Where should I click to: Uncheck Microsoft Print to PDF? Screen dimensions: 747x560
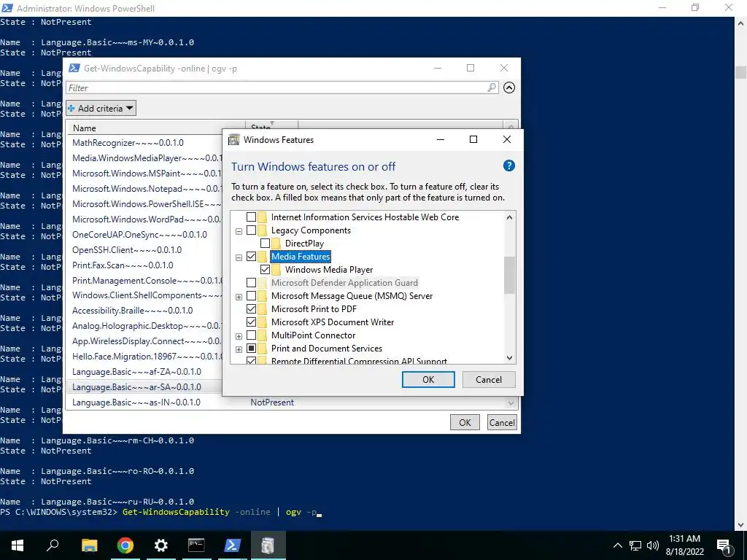(251, 309)
